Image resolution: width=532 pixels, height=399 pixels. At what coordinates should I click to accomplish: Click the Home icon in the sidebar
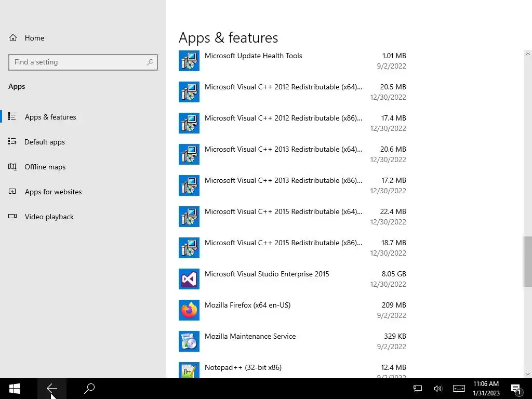(x=13, y=37)
